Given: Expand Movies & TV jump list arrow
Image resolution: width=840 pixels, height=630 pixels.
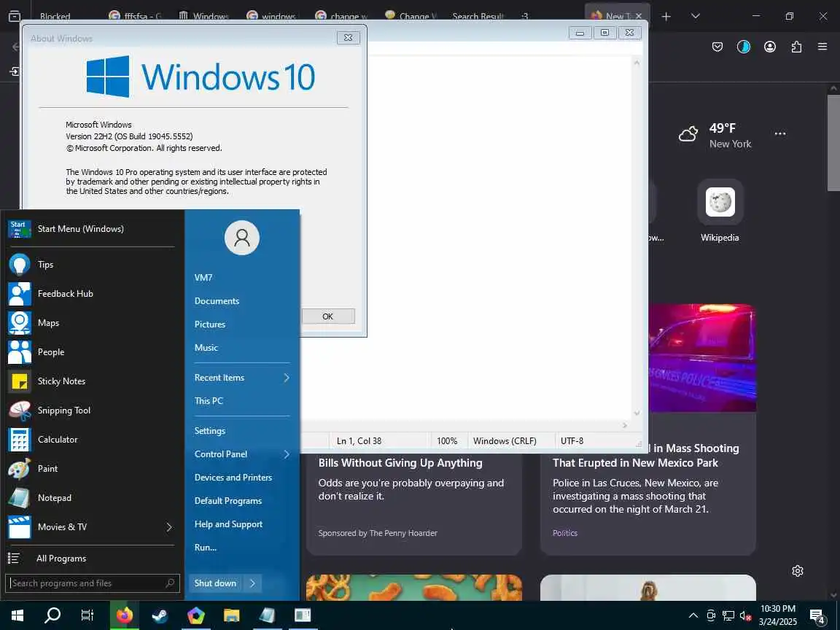Looking at the screenshot, I should coord(169,527).
